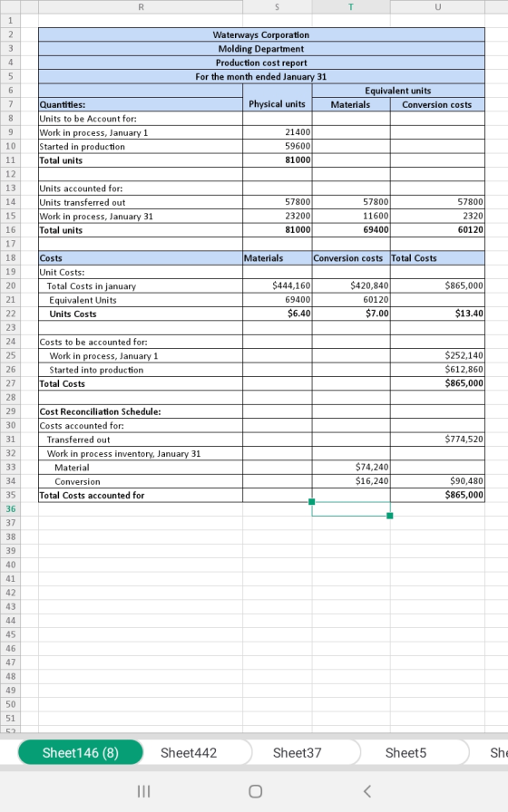Click the value $90,480
The image size is (508, 812).
[466, 481]
